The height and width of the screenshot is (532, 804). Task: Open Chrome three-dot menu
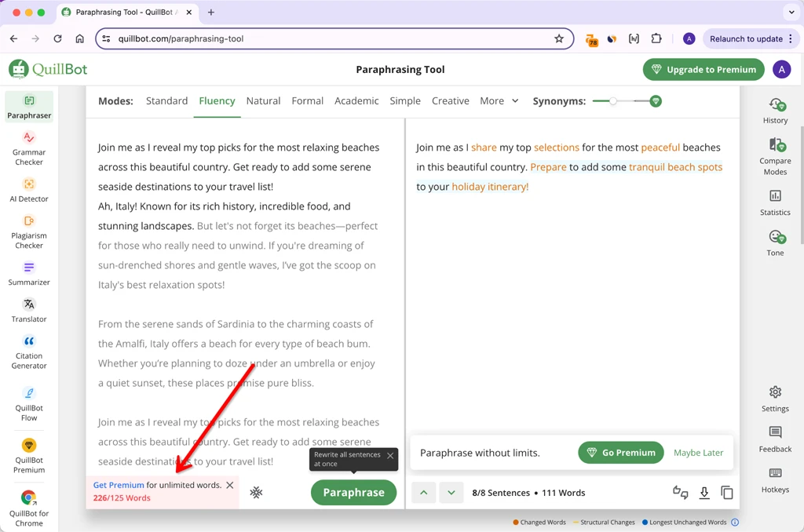[x=791, y=38]
